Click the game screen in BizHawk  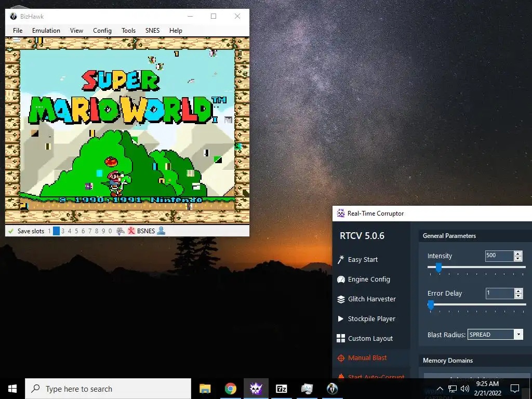tap(127, 130)
